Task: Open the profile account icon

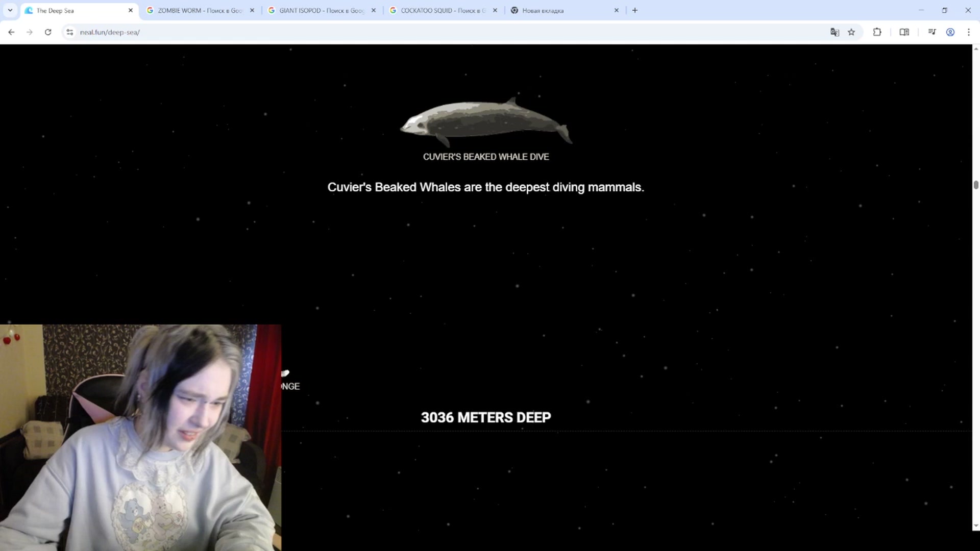Action: (x=950, y=32)
